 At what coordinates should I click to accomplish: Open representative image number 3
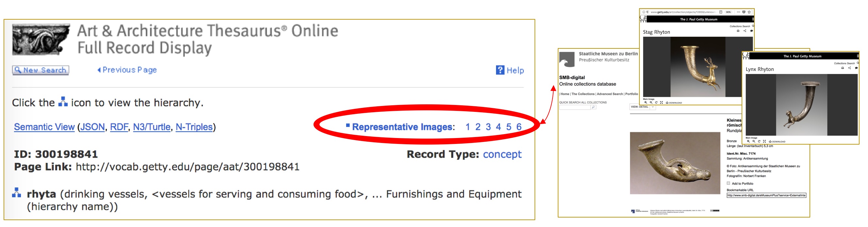488,127
